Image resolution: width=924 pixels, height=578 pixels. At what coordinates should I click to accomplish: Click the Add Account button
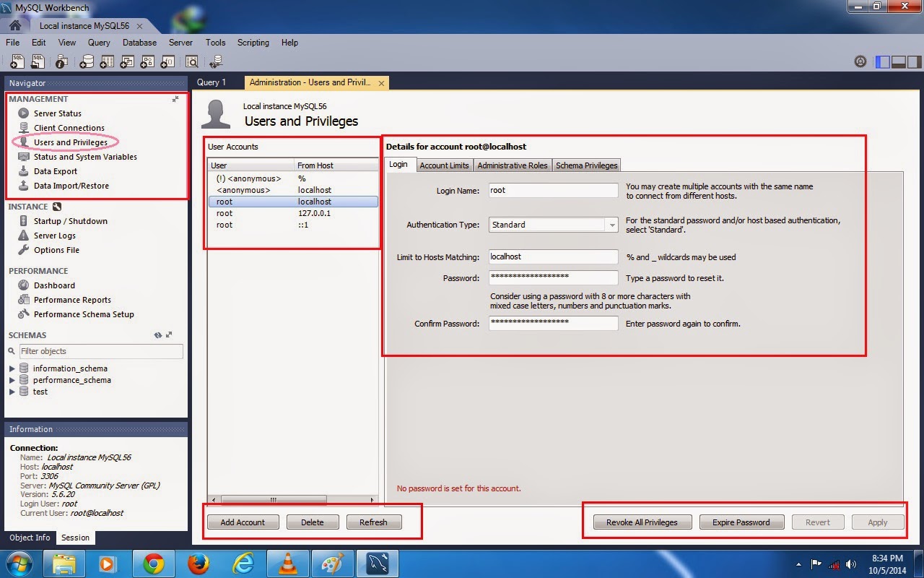point(243,522)
